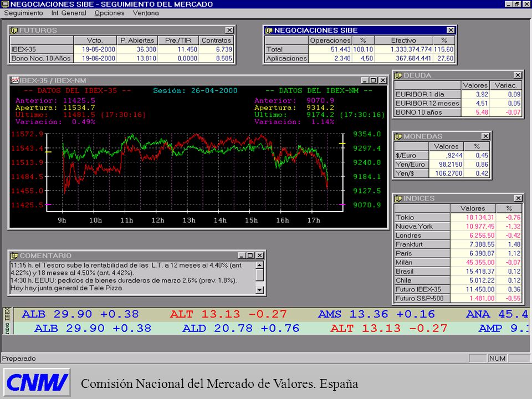Click the FUTUROS window title icon
Image resolution: width=532 pixels, height=399 pixels.
click(x=14, y=30)
